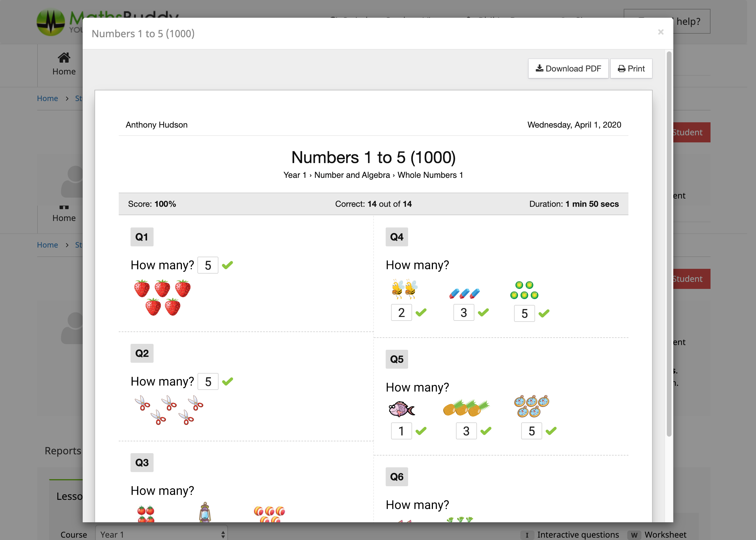Click the Home house icon in navigation
The width and height of the screenshot is (756, 540).
(64, 58)
